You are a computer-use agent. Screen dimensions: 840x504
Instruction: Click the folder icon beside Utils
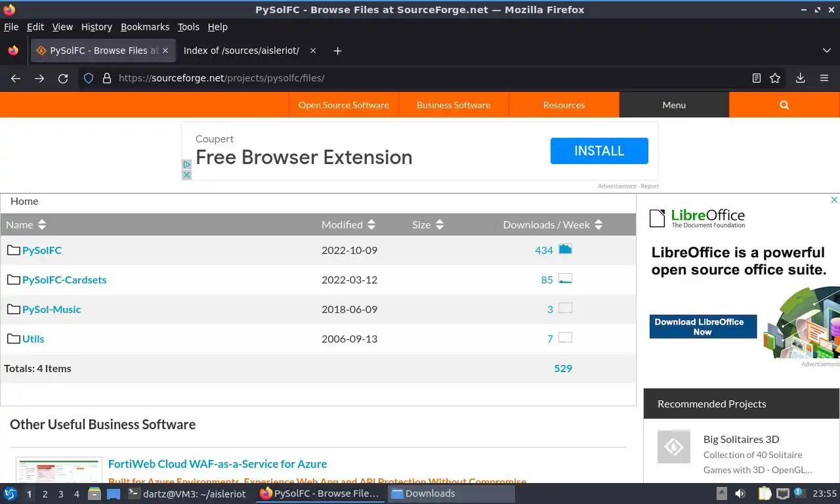click(13, 338)
